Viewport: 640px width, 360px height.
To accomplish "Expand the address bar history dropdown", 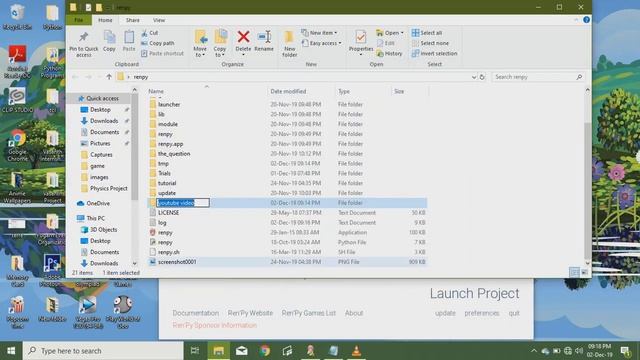I will pos(473,77).
